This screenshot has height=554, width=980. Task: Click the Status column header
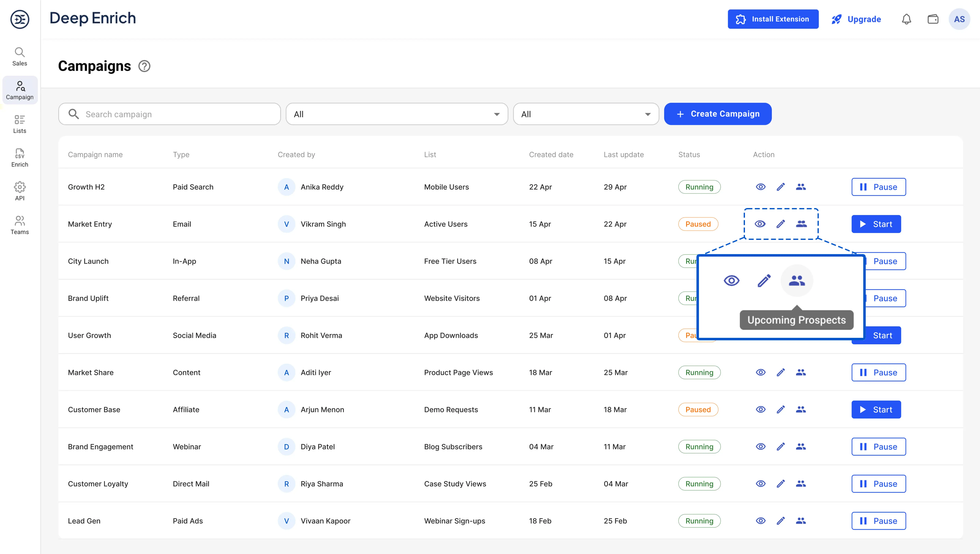(x=689, y=155)
